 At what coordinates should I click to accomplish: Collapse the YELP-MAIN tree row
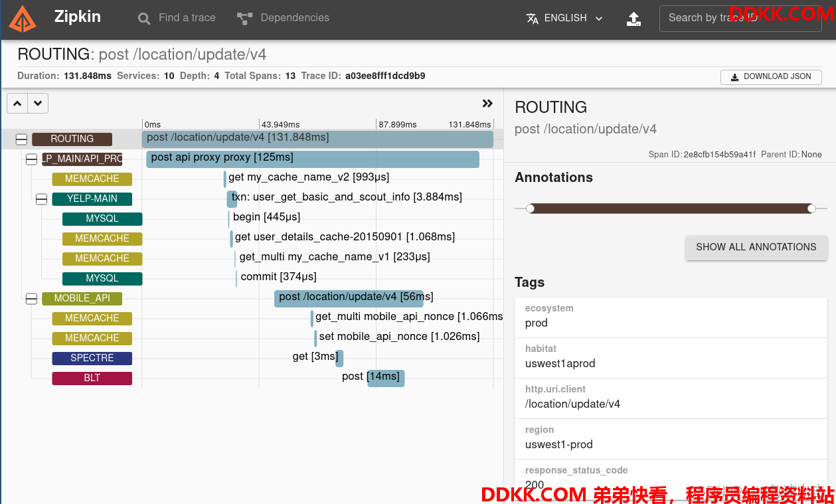(41, 199)
